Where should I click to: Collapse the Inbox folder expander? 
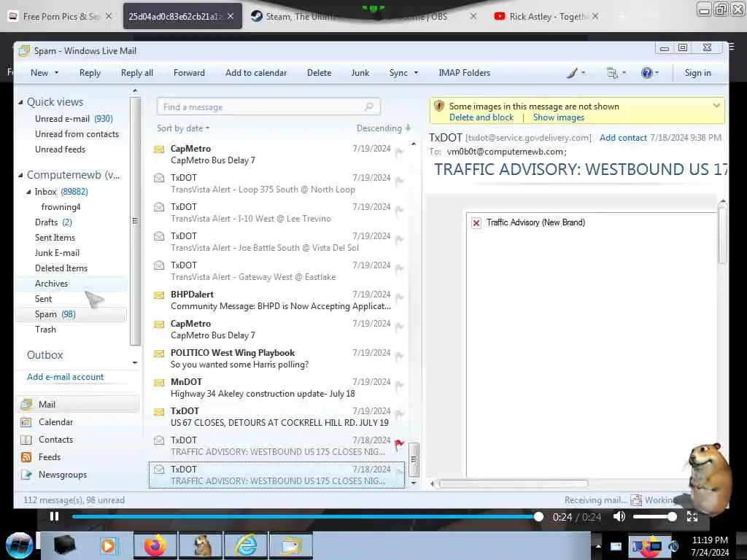point(28,192)
